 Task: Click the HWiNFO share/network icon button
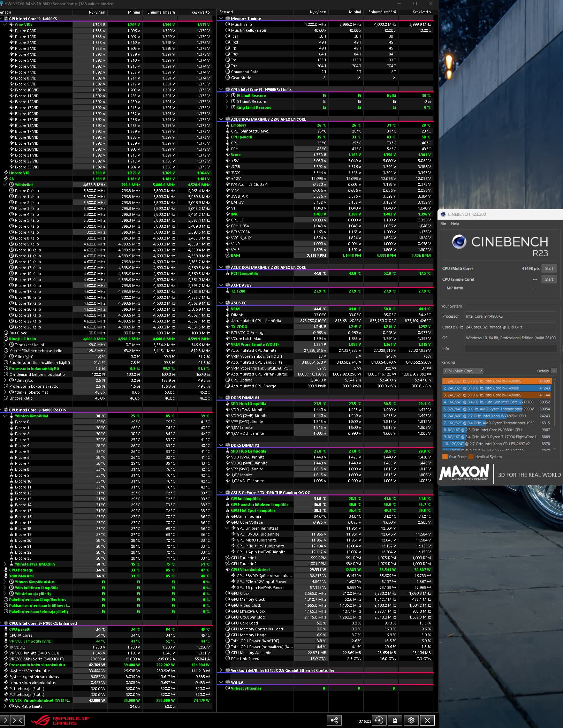(x=334, y=720)
